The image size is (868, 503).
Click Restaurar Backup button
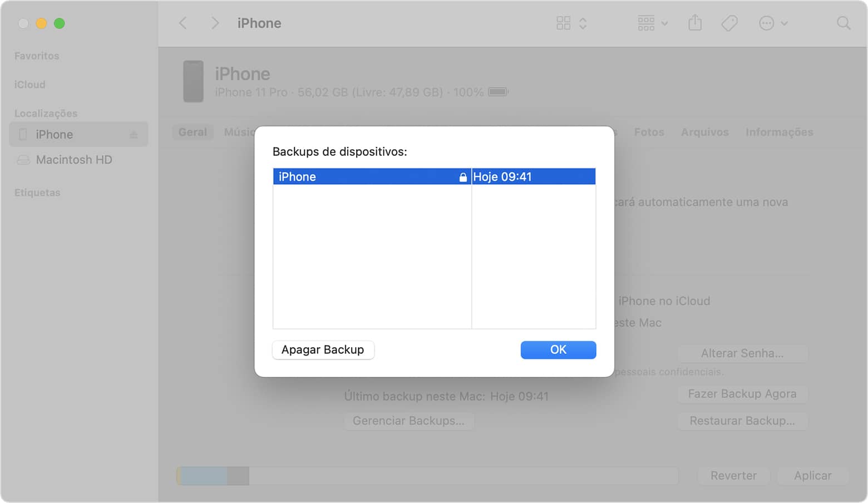coord(742,421)
